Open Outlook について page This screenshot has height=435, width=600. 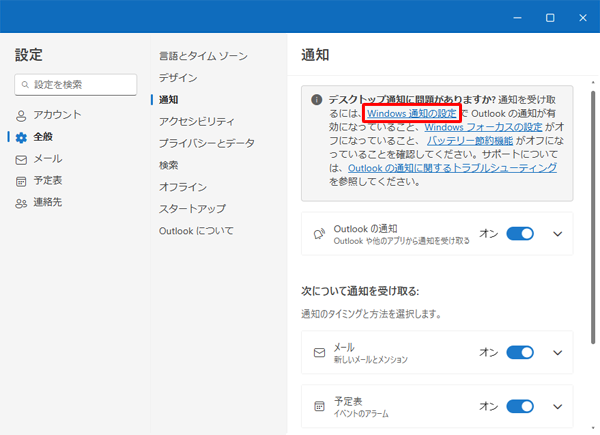point(196,231)
